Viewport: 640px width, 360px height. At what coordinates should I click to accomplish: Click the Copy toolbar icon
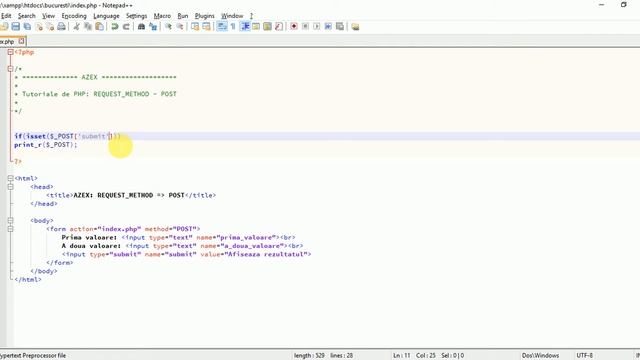click(88, 27)
